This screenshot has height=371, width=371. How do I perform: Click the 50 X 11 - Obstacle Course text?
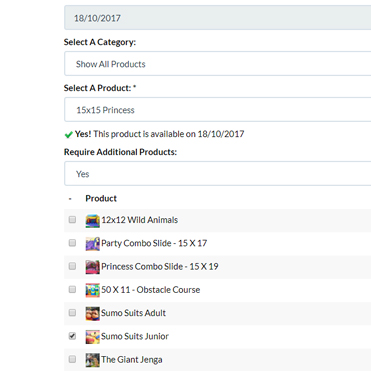tap(151, 290)
